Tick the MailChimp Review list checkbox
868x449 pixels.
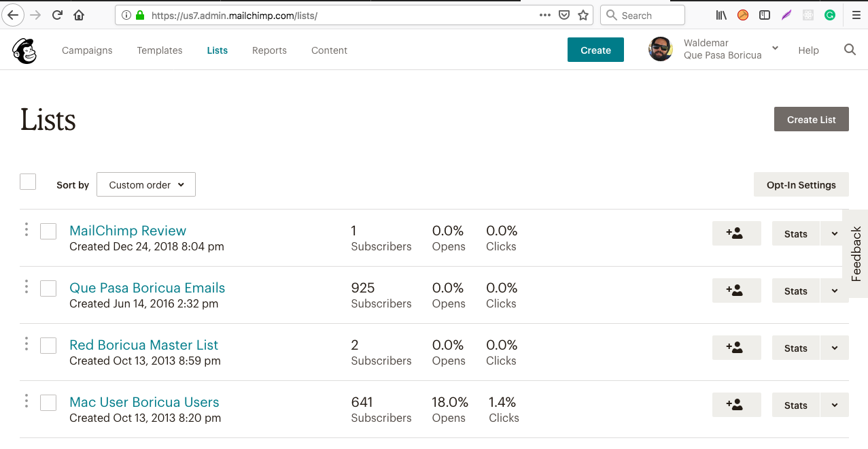pyautogui.click(x=48, y=231)
